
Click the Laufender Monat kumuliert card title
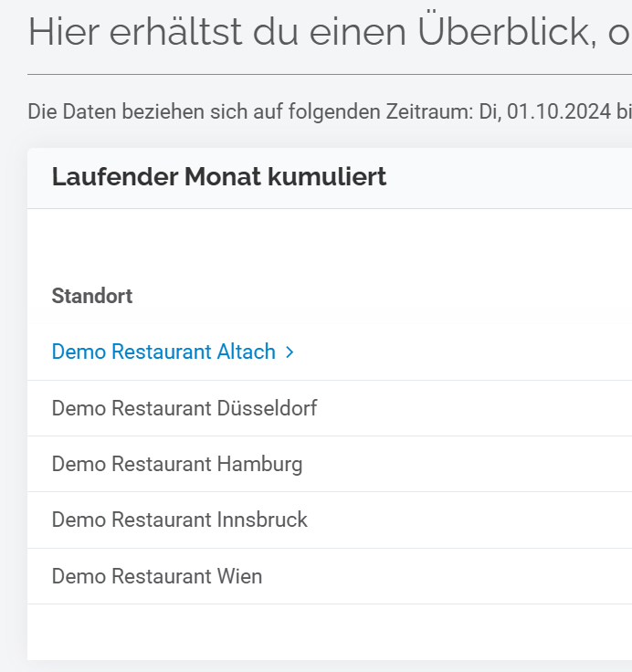pos(219,176)
